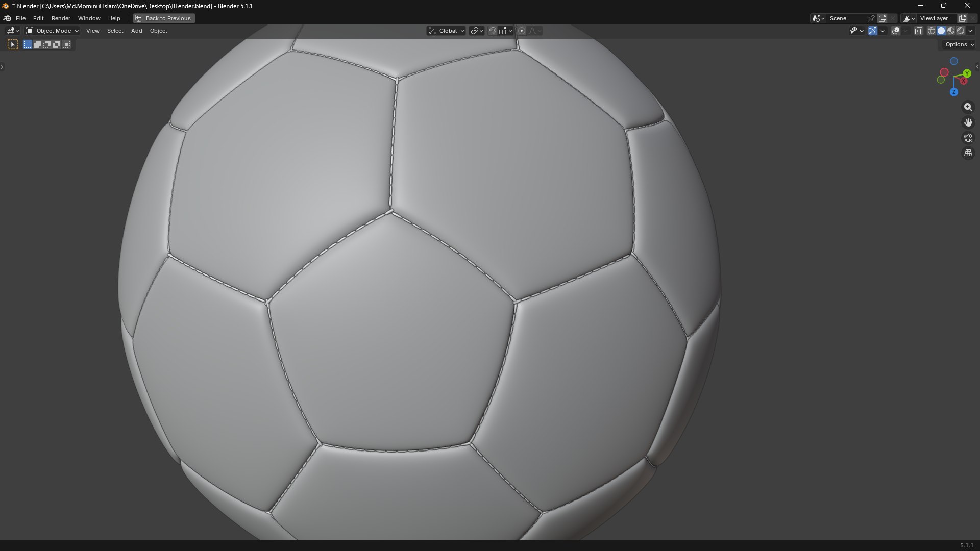The width and height of the screenshot is (980, 551).
Task: Choose the Intersect Selection mode icon
Action: (66, 45)
